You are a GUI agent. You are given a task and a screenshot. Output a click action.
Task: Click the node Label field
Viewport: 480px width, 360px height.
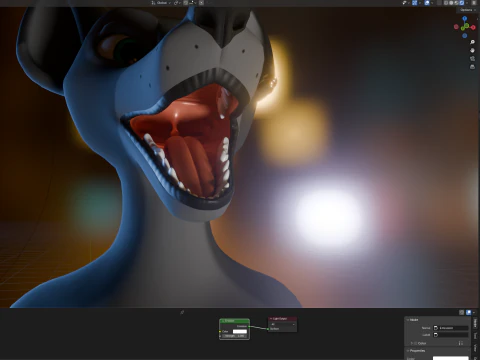click(451, 335)
